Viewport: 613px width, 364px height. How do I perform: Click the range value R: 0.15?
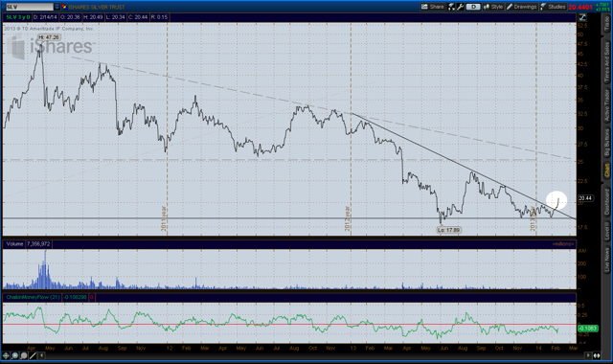[159, 17]
